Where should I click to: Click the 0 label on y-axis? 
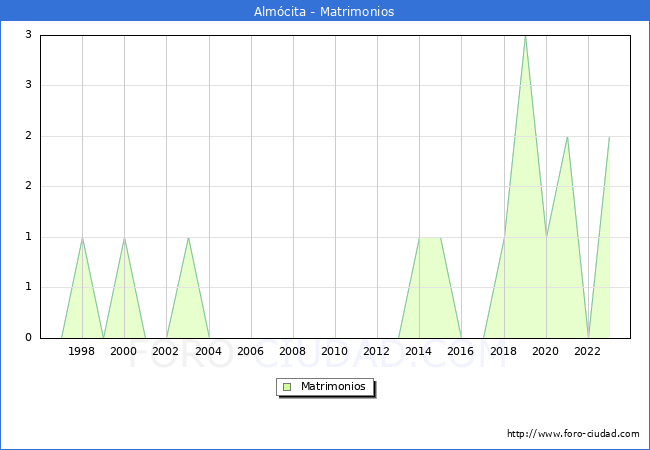pyautogui.click(x=29, y=338)
